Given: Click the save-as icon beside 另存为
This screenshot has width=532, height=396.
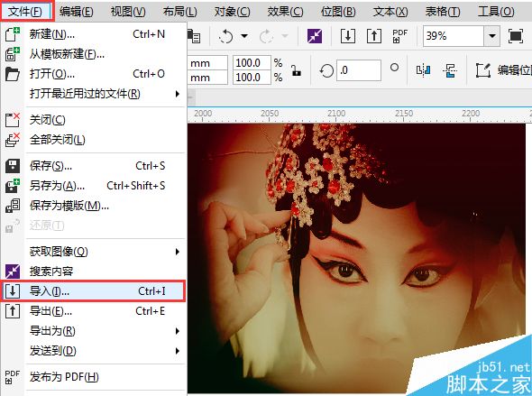Looking at the screenshot, I should click(13, 186).
